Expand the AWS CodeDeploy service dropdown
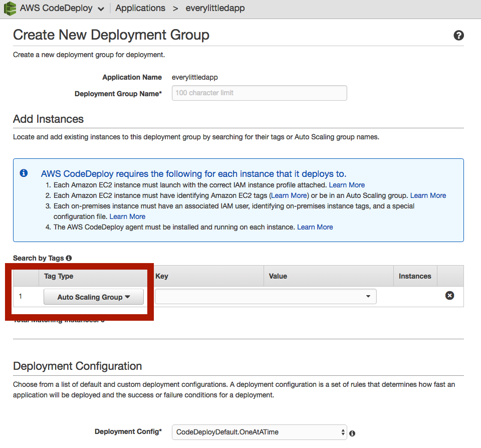Viewport: 481px width, 448px height. (101, 9)
